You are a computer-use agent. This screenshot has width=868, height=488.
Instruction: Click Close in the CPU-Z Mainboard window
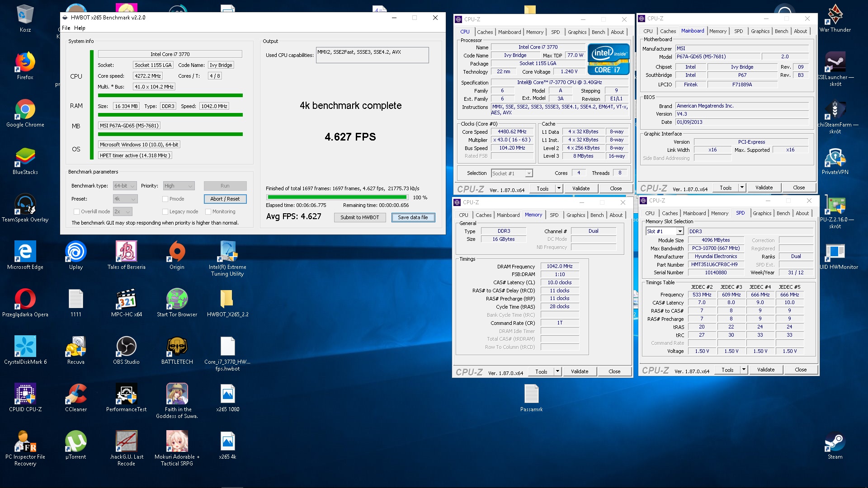(799, 188)
